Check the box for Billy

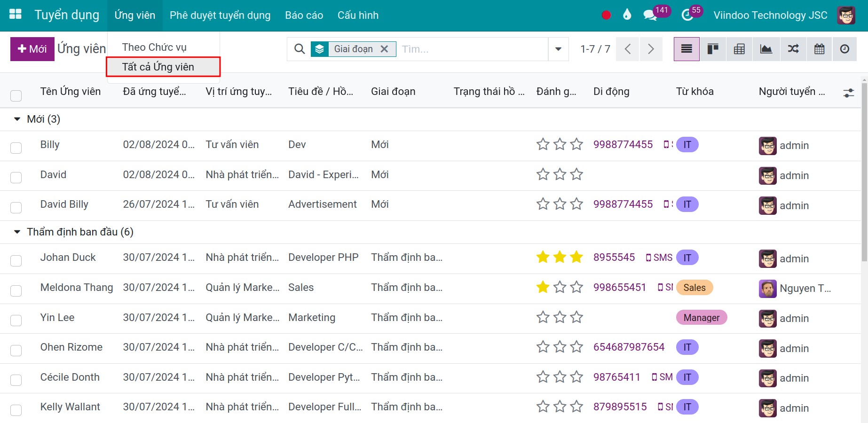tap(16, 148)
